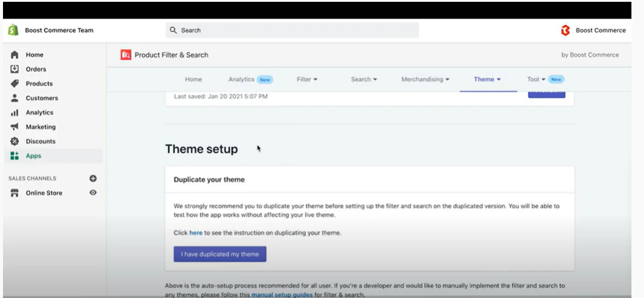Click the SALES CHANNELS section label
This screenshot has width=644, height=298.
click(32, 178)
